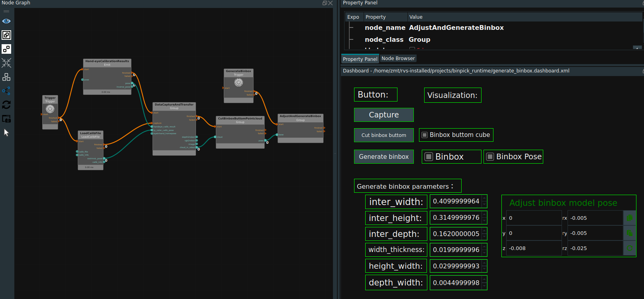644x299 pixels.
Task: Click the rz input field showing -0.025
Action: (595, 248)
